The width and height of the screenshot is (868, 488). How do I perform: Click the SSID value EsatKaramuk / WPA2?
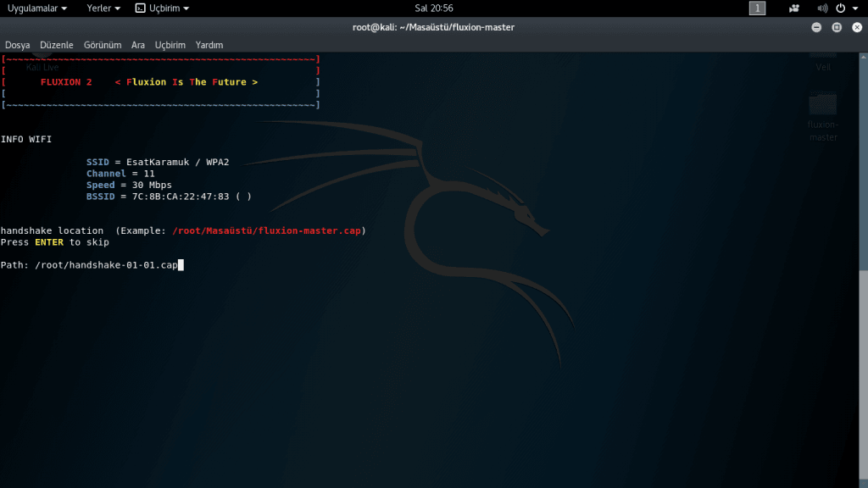click(178, 162)
